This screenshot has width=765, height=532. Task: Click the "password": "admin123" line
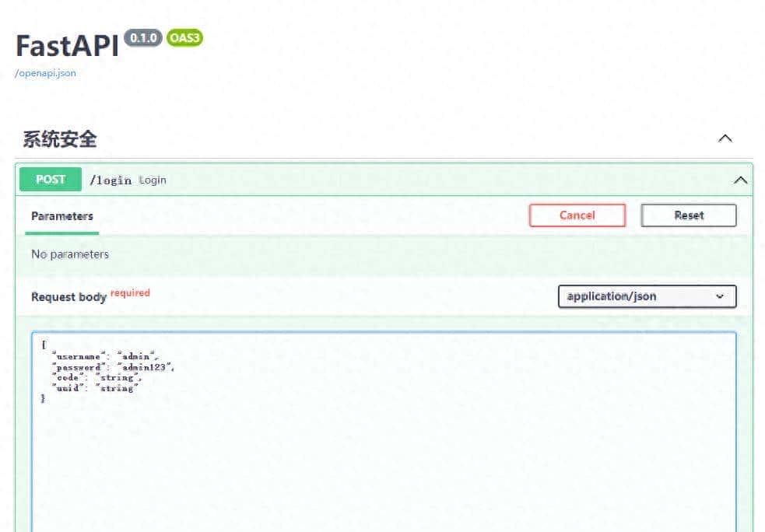coord(113,367)
